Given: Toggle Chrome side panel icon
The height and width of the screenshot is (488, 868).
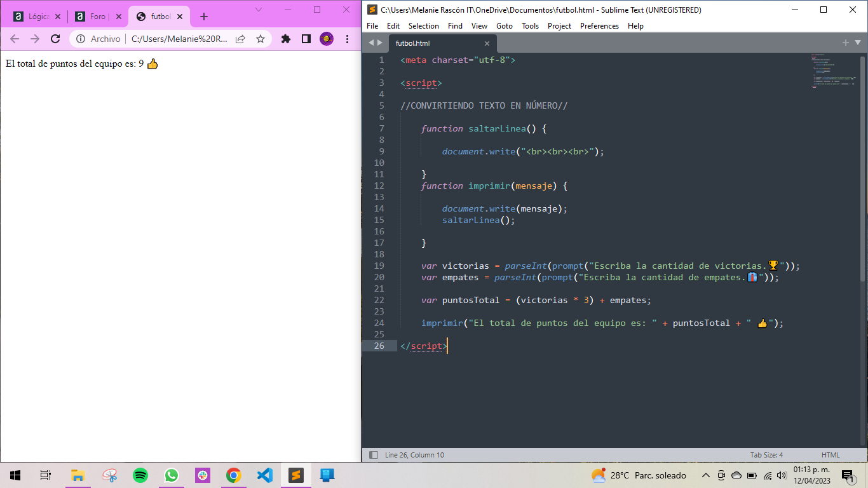Looking at the screenshot, I should (x=306, y=39).
